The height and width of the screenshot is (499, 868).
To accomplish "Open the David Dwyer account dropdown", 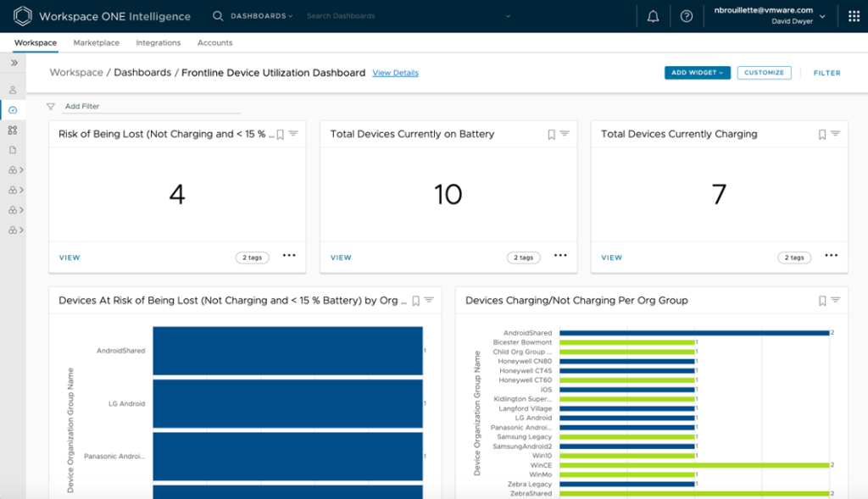I will click(x=821, y=16).
